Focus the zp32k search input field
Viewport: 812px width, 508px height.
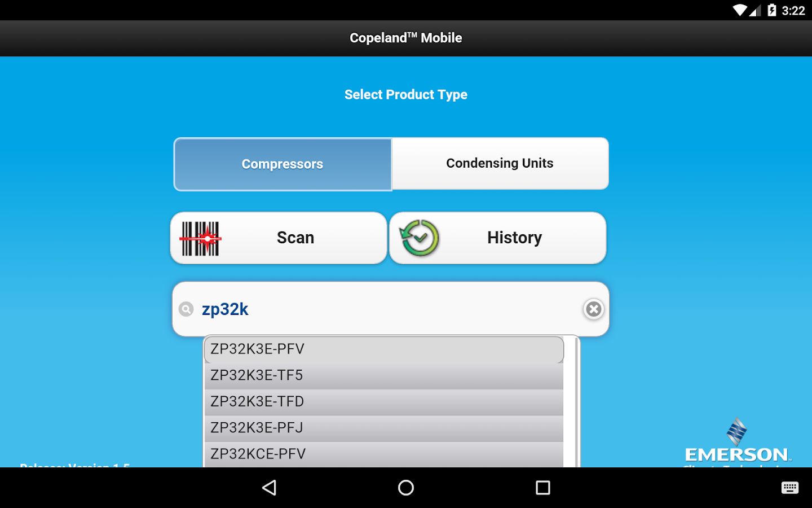coord(390,309)
